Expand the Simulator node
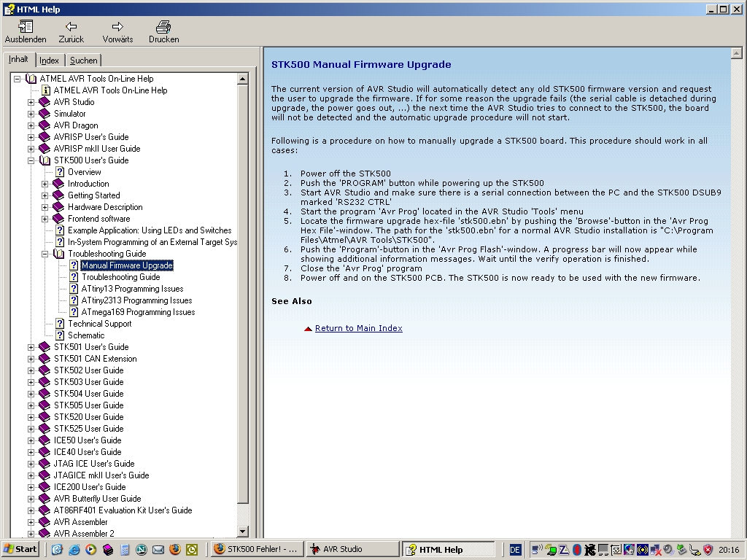 tap(31, 114)
